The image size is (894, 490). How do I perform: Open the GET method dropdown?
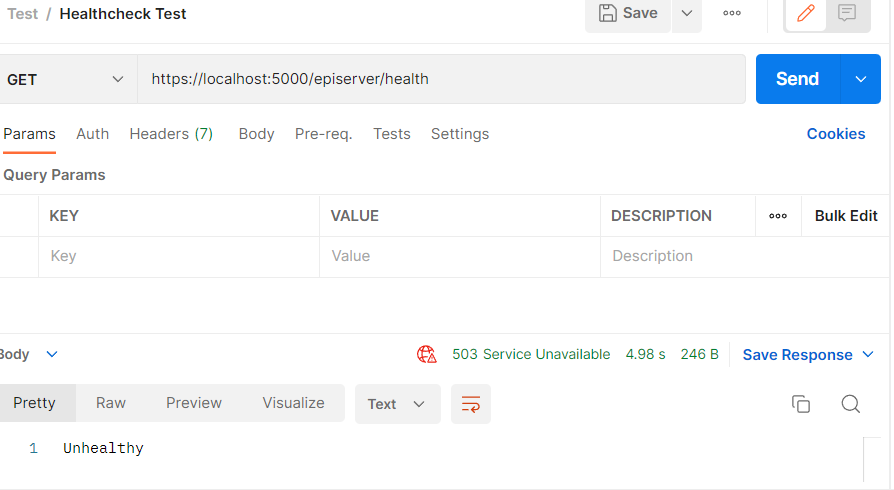(66, 79)
